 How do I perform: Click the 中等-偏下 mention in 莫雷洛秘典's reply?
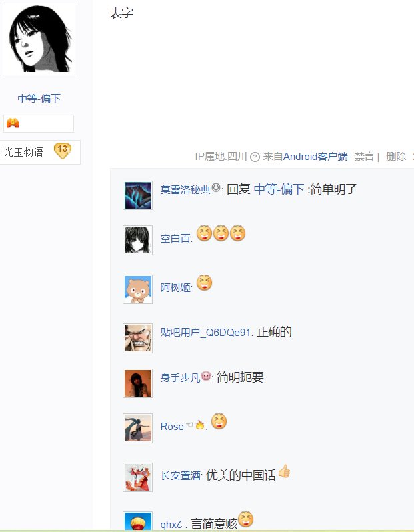[279, 189]
